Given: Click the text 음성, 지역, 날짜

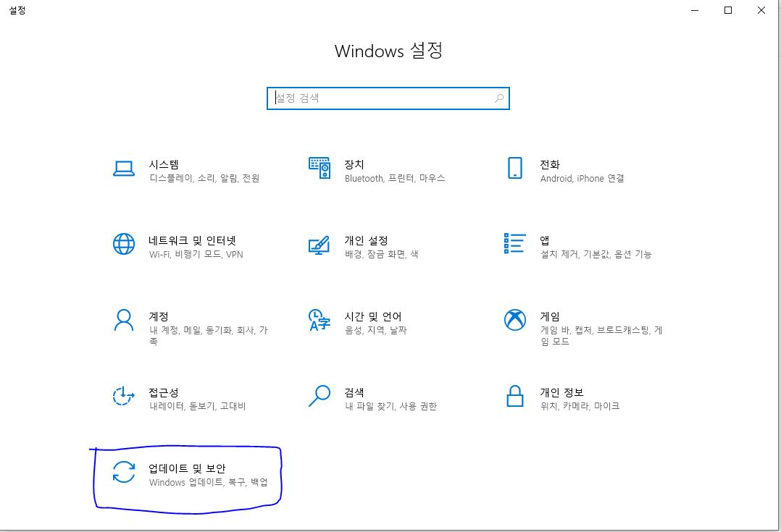Looking at the screenshot, I should (376, 330).
